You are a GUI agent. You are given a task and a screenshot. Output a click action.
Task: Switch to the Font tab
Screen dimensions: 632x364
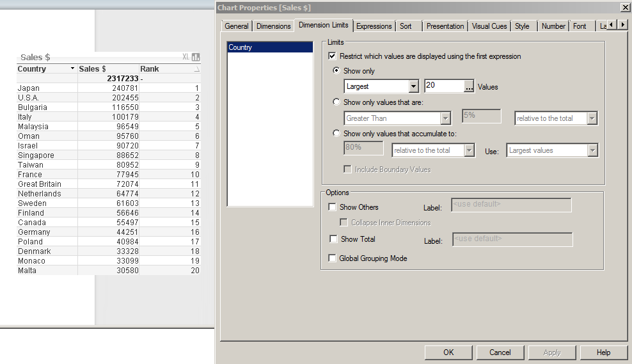(580, 26)
